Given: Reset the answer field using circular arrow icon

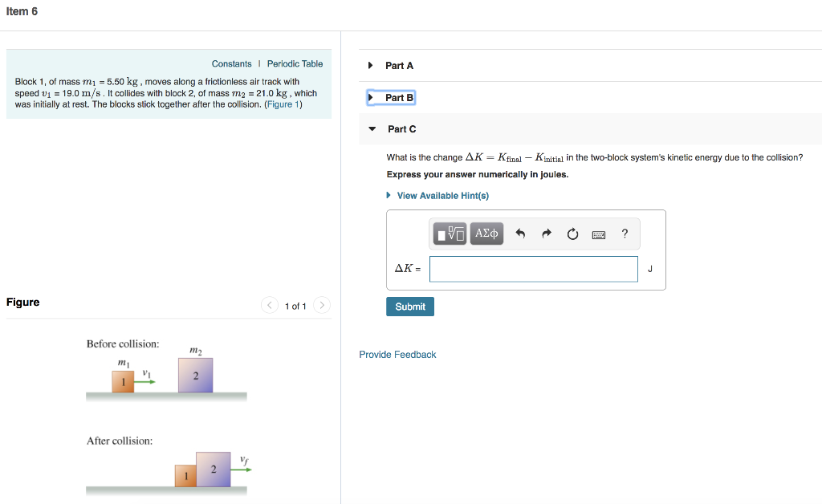Looking at the screenshot, I should [x=572, y=234].
